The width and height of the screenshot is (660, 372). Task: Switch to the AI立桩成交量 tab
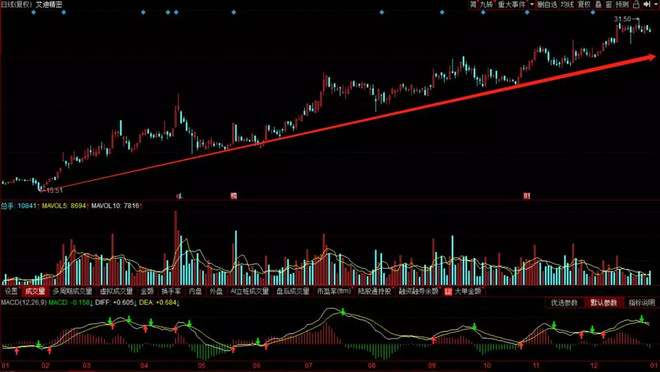(249, 291)
